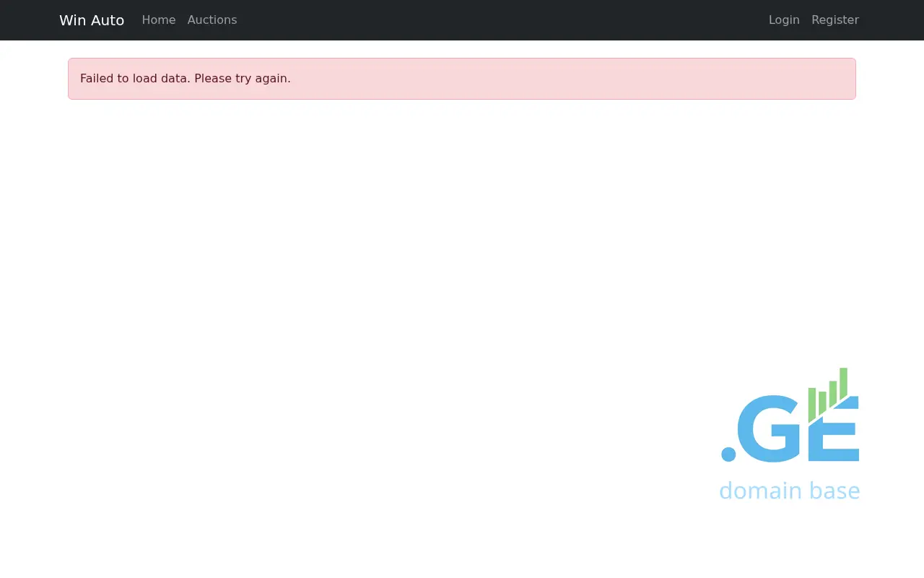Click the 'domain base' caption text
The height and width of the screenshot is (578, 924).
click(x=790, y=491)
